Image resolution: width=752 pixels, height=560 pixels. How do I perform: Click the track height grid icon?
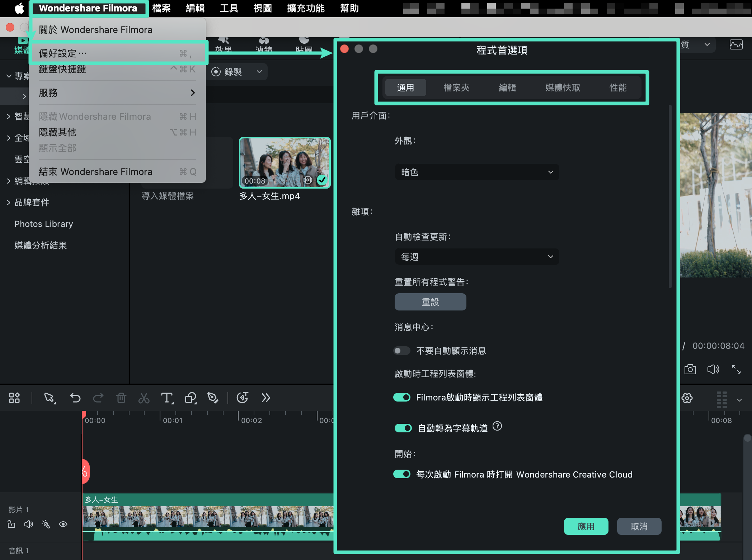(722, 399)
